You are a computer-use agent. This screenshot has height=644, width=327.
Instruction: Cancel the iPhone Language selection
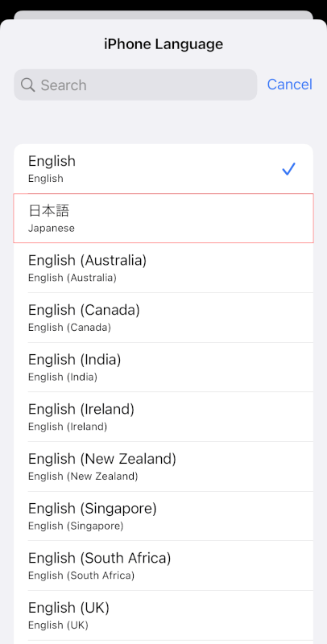(290, 85)
